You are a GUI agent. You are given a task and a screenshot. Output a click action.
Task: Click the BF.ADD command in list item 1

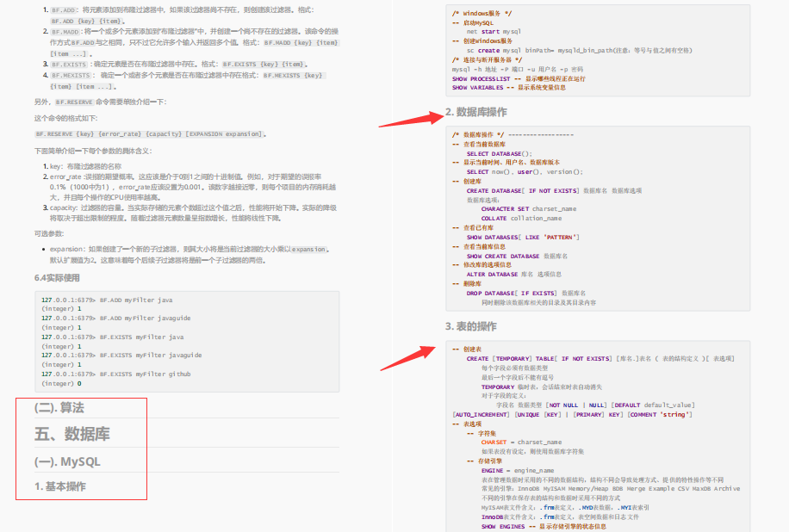pyautogui.click(x=63, y=10)
